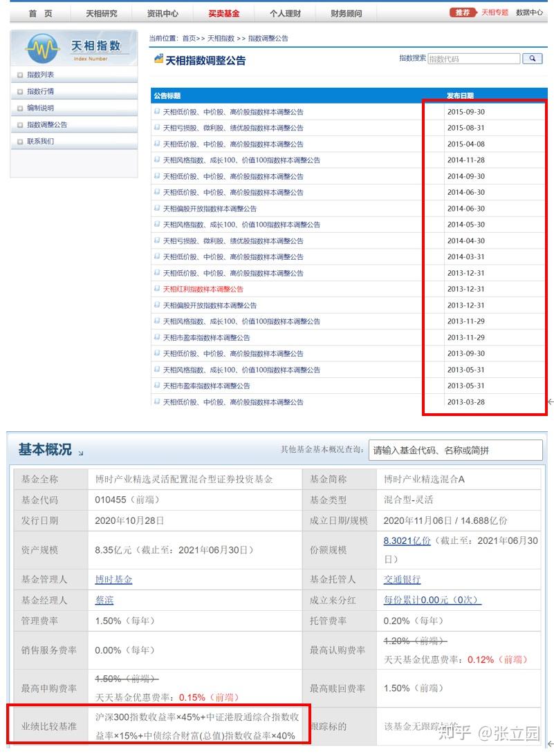
Task: Click the document icon of the 2015-04-08 announcement
Action: [157, 144]
